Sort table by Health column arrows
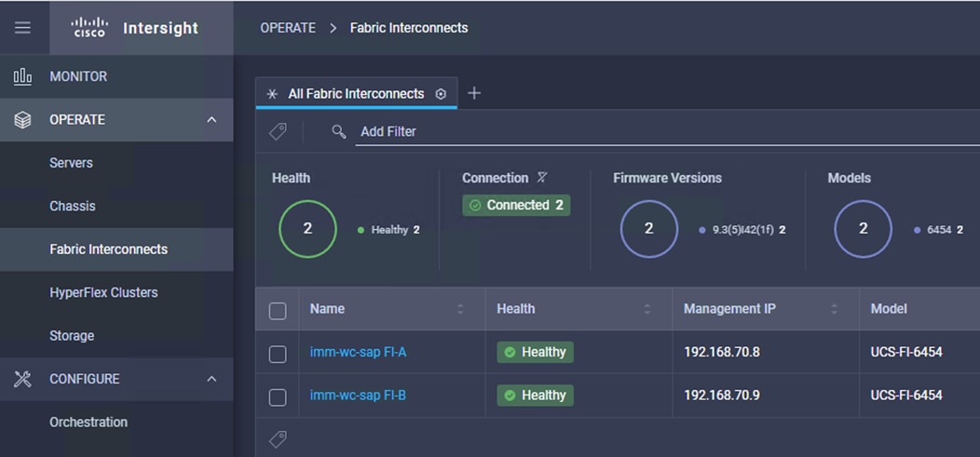Screen dimensions: 980x457 pos(647,309)
